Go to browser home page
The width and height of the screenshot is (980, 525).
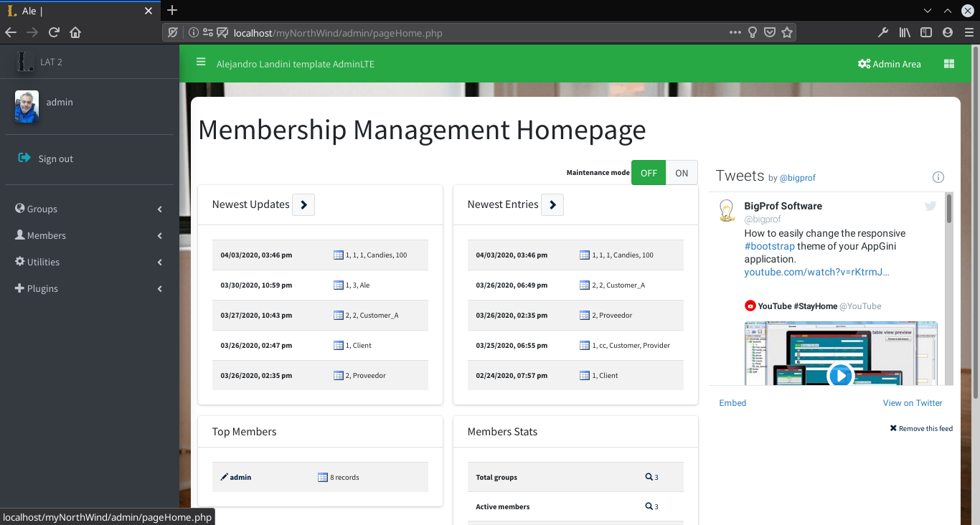pyautogui.click(x=75, y=32)
